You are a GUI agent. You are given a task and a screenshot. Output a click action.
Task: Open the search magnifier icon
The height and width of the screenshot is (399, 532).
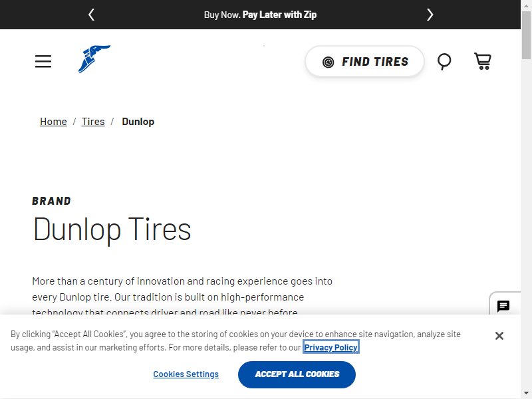click(444, 62)
